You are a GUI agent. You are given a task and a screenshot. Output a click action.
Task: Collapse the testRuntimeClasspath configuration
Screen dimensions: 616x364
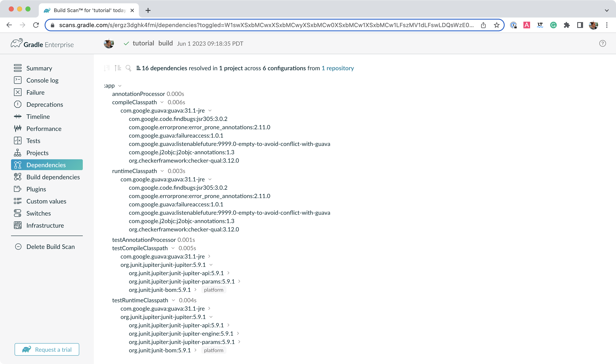173,300
